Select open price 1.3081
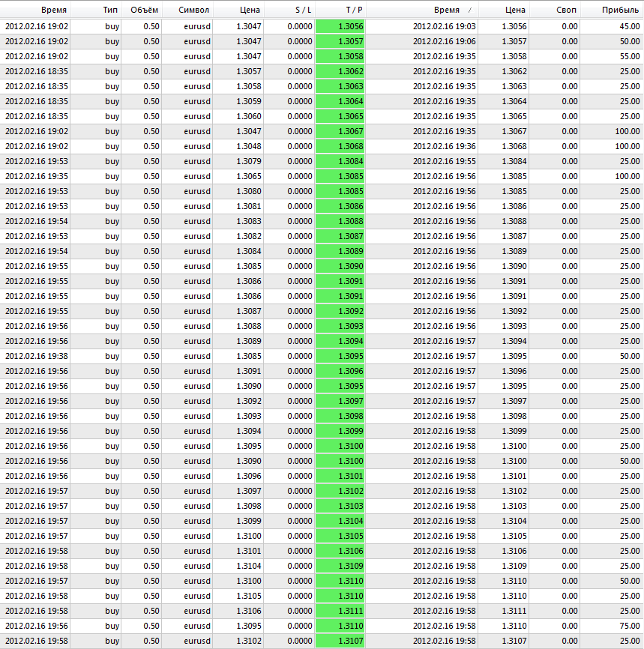 [249, 206]
